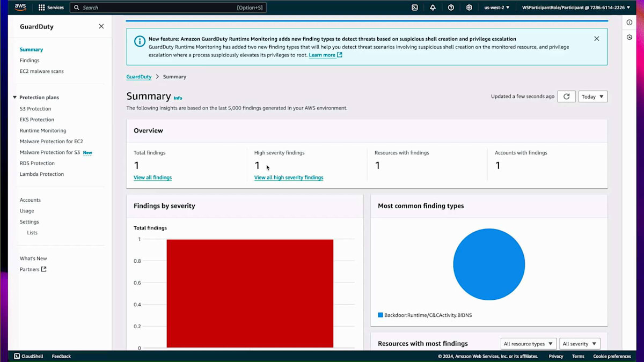Follow the Learn more link in banner
Image resolution: width=644 pixels, height=362 pixels.
click(325, 55)
